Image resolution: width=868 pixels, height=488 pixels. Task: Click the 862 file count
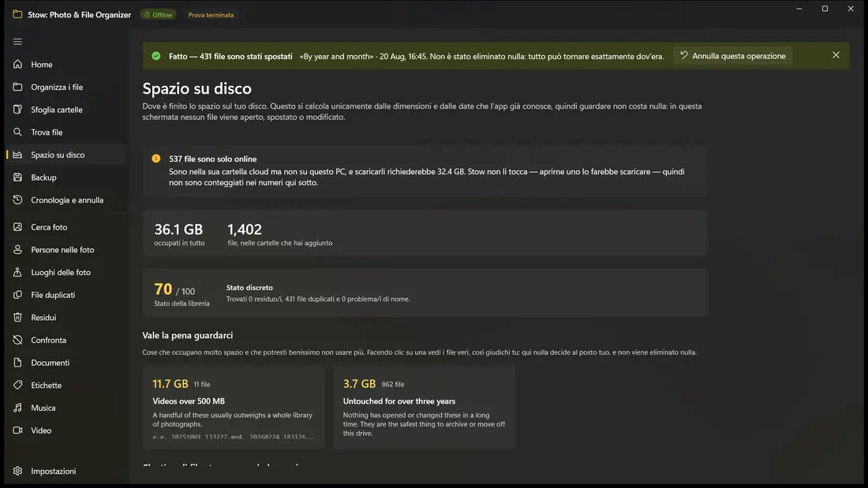(x=393, y=384)
